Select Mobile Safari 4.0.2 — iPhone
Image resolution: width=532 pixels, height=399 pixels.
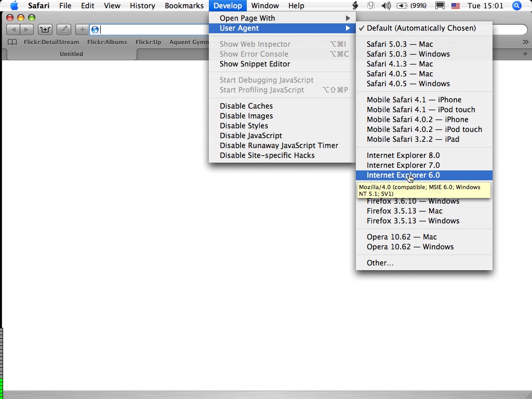[x=424, y=119]
